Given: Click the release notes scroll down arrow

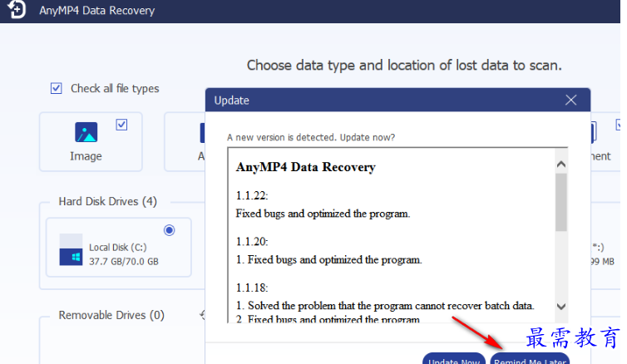Looking at the screenshot, I should [x=561, y=307].
